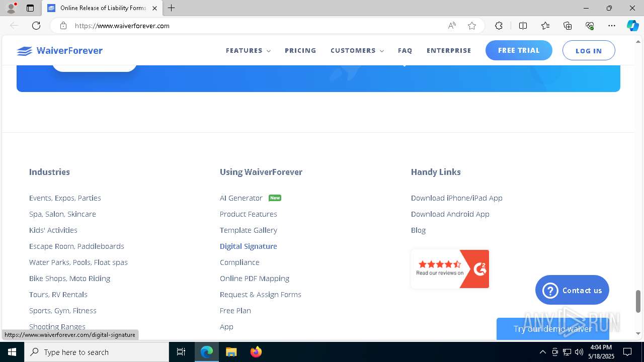This screenshot has height=362, width=644.
Task: Open network status tray icon
Action: (x=567, y=352)
